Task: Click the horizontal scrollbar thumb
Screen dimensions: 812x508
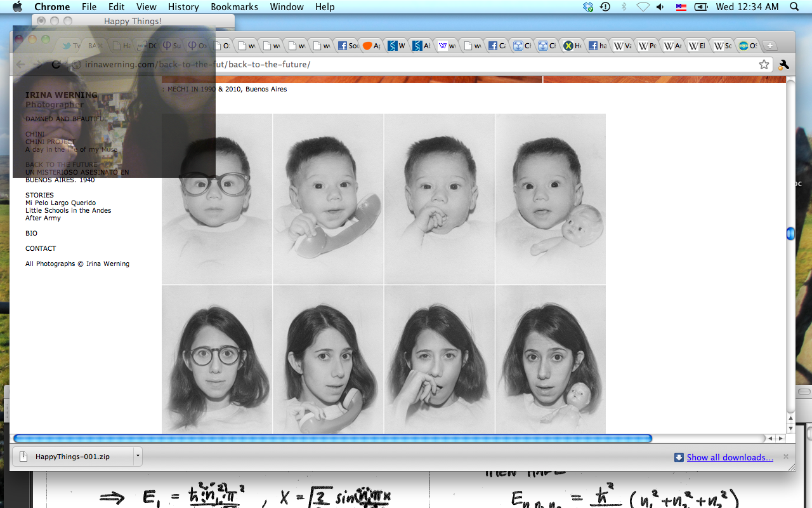Action: [x=332, y=438]
